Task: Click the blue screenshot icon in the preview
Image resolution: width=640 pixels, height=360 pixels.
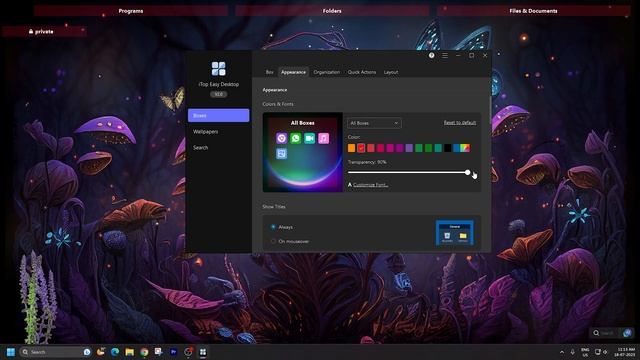Action: 282,153
